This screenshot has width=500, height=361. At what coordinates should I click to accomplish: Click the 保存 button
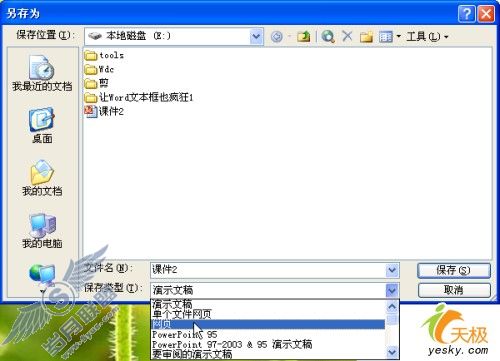454,270
